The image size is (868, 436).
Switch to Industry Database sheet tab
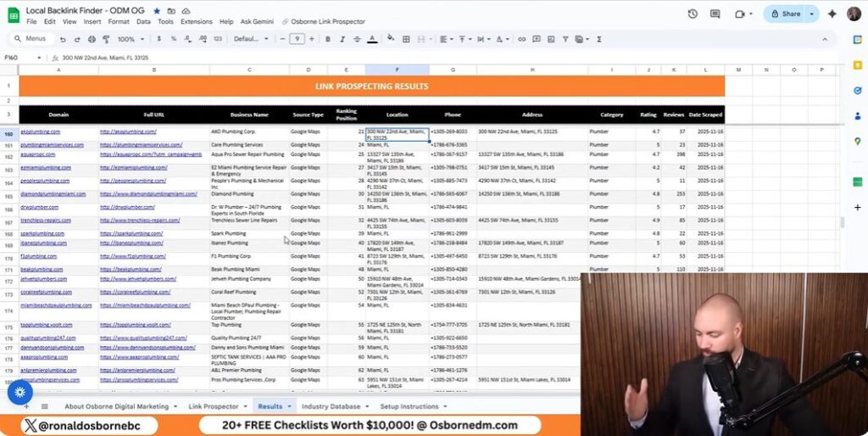point(331,406)
